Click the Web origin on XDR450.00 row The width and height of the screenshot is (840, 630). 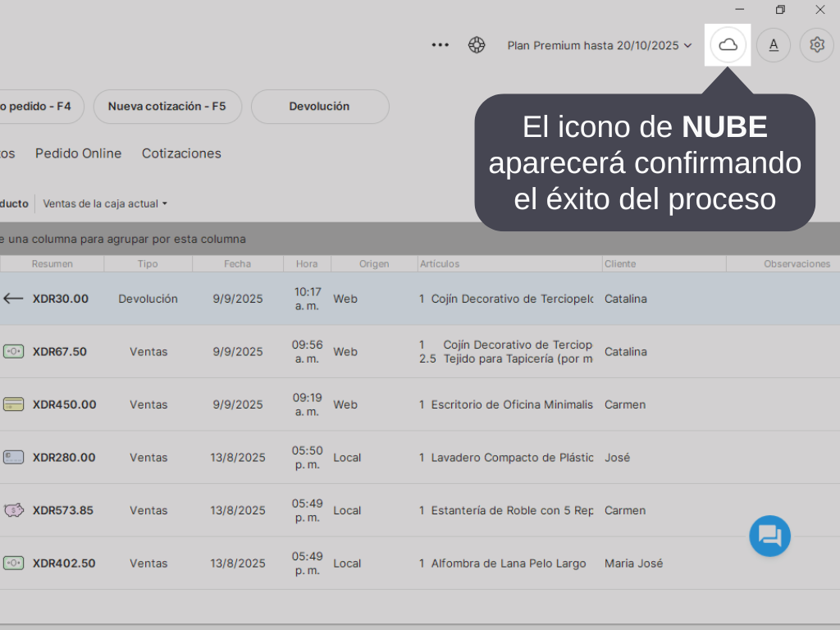pos(345,404)
